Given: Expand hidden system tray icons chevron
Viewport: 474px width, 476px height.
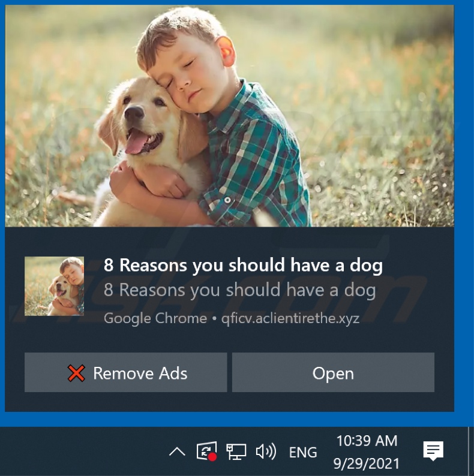Looking at the screenshot, I should click(177, 451).
